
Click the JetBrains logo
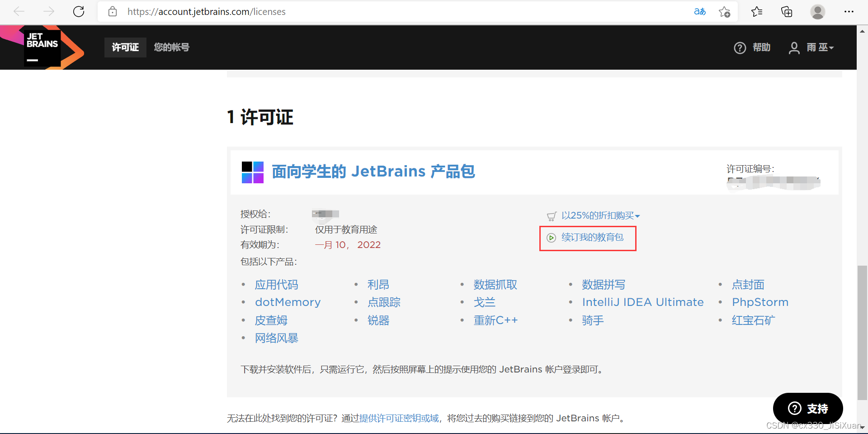tap(43, 48)
